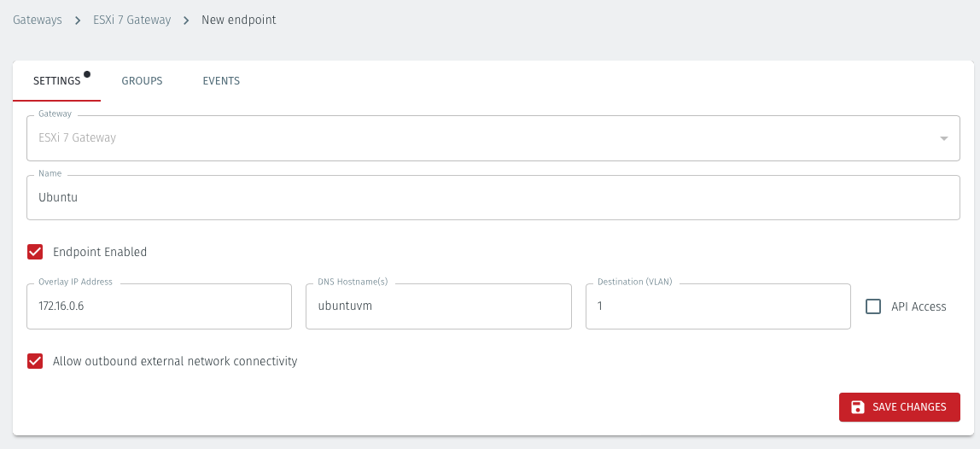Click the Gateway dropdown arrow

click(x=943, y=138)
